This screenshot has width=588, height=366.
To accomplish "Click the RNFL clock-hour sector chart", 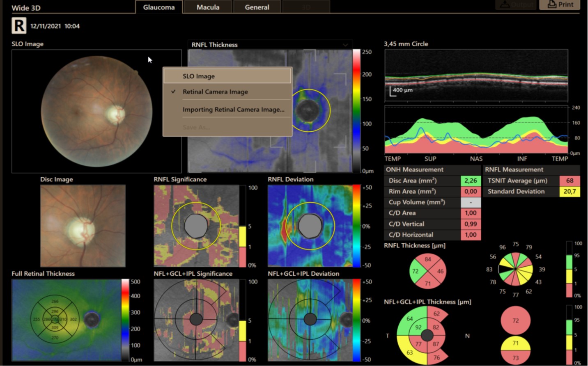I will click(x=515, y=269).
